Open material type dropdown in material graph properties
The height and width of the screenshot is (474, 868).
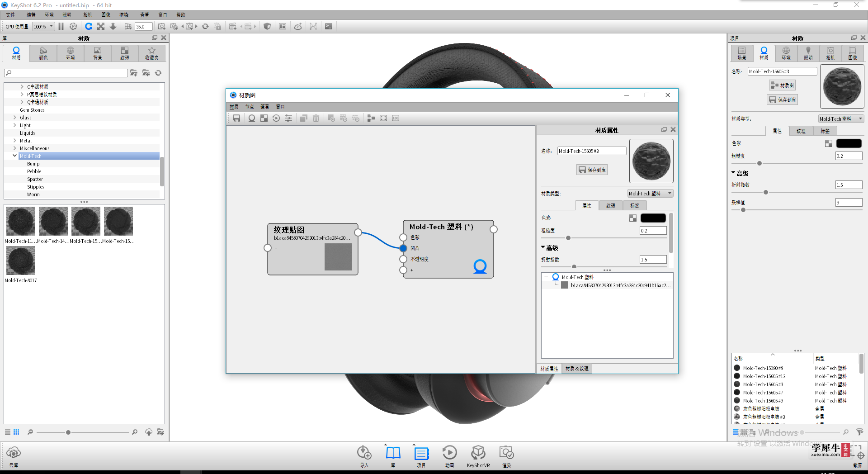click(651, 193)
